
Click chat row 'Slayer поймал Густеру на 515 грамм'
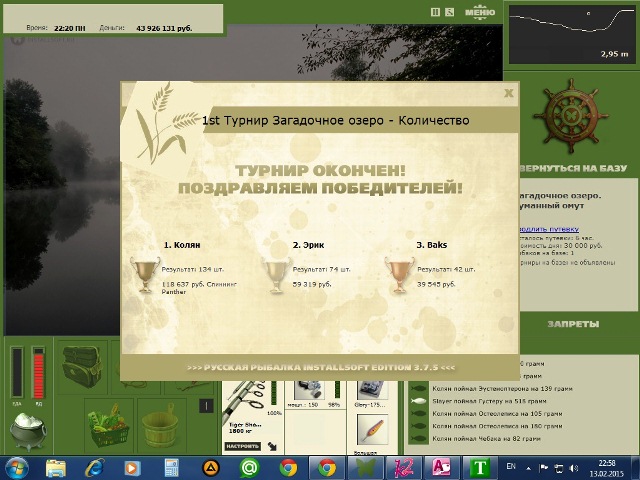point(489,401)
